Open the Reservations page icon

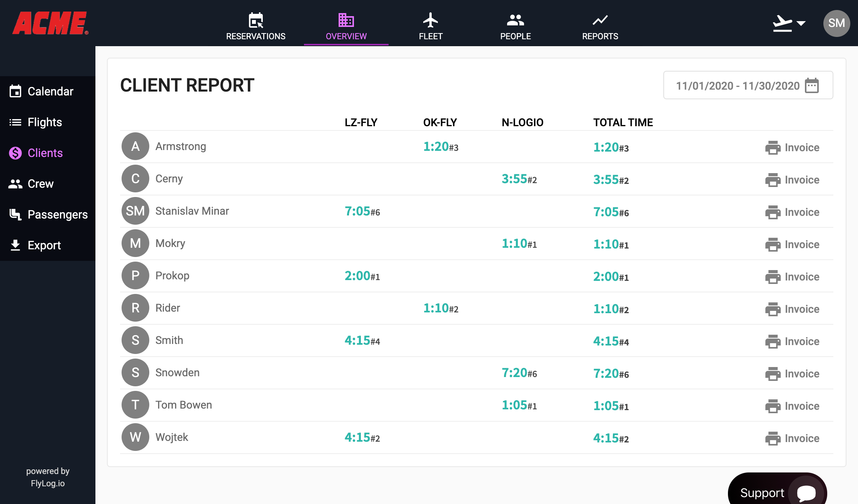pyautogui.click(x=255, y=20)
